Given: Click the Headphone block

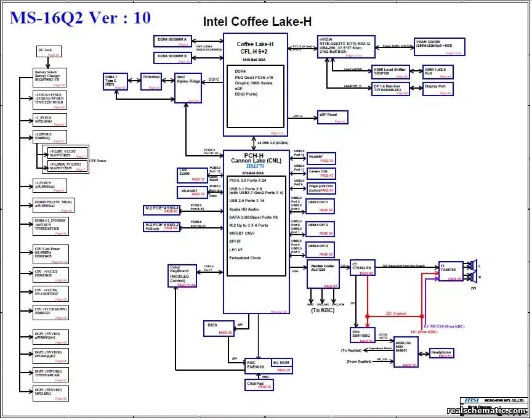Looking at the screenshot, I should coord(441,353).
